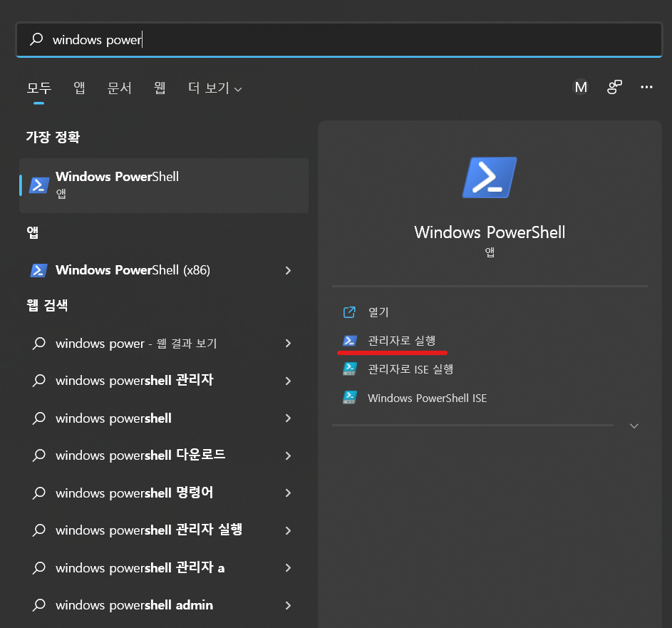Click search icon beside 'windows powershell 명령어'

[39, 493]
